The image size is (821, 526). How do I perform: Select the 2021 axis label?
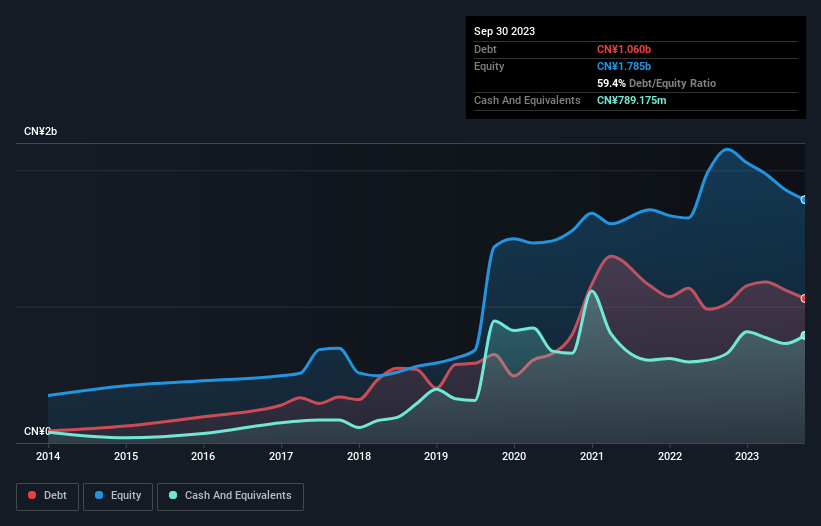pyautogui.click(x=592, y=456)
